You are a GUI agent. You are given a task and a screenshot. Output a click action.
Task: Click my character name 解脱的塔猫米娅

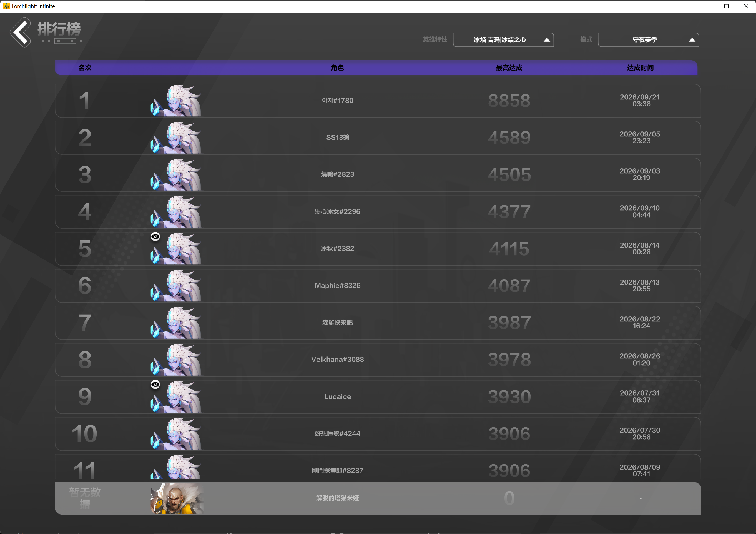tap(338, 498)
